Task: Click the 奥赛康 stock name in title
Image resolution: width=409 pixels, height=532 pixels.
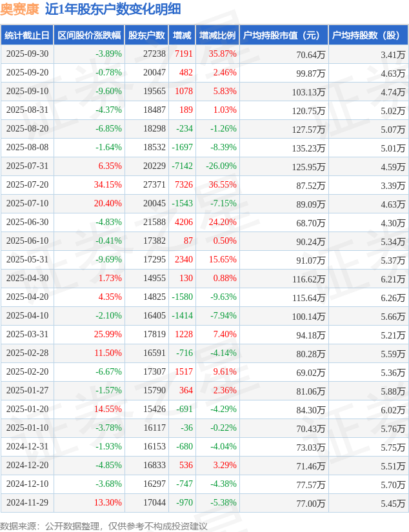Action: 19,9
